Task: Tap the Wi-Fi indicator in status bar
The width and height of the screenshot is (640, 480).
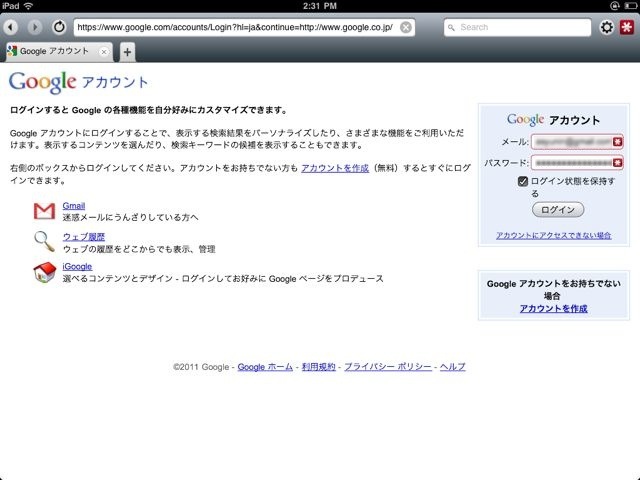Action: point(28,6)
